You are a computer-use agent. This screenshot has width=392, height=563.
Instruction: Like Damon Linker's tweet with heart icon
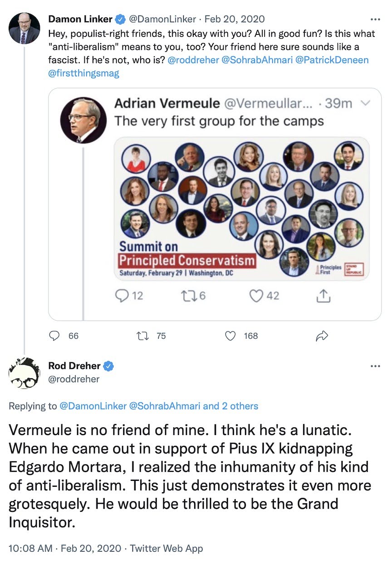point(231,336)
